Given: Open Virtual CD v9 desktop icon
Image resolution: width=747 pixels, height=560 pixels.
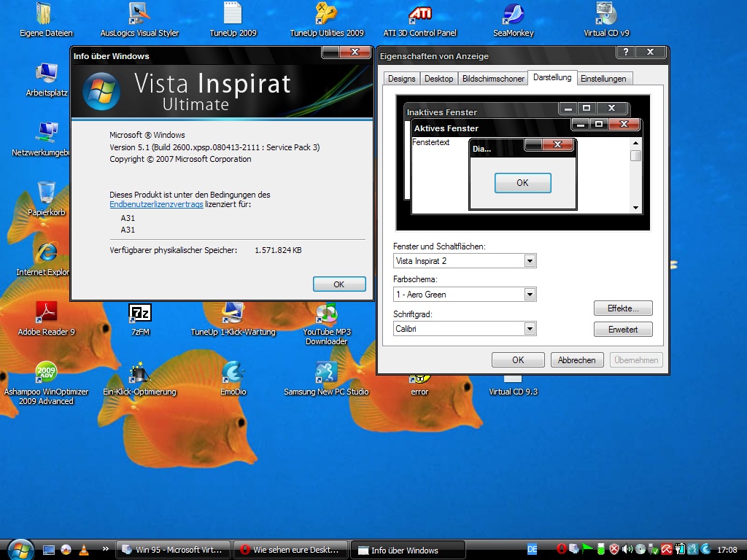Looking at the screenshot, I should click(606, 15).
